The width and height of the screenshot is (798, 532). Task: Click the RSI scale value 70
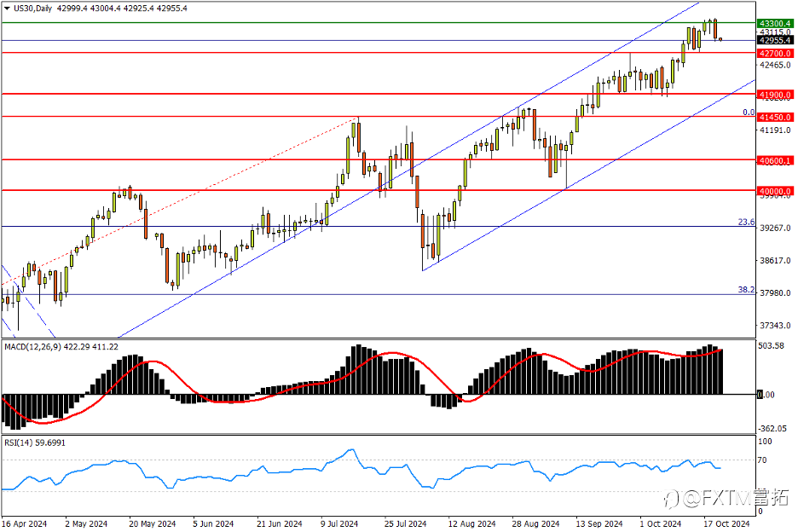coord(762,460)
